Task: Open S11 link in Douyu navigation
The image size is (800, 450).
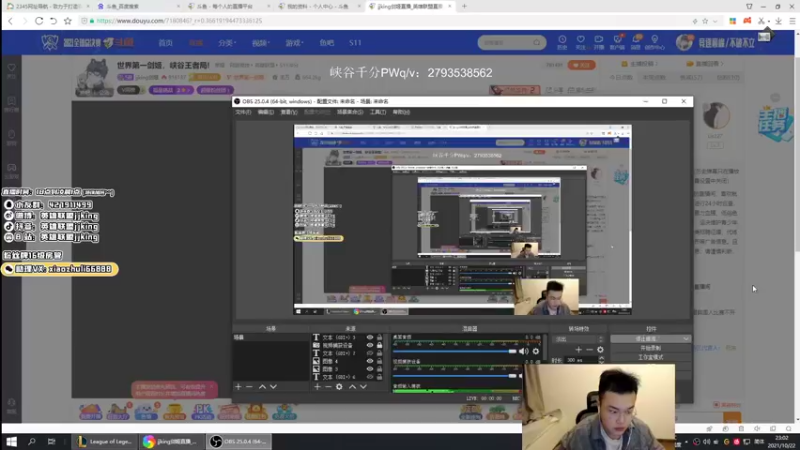Action: click(355, 43)
